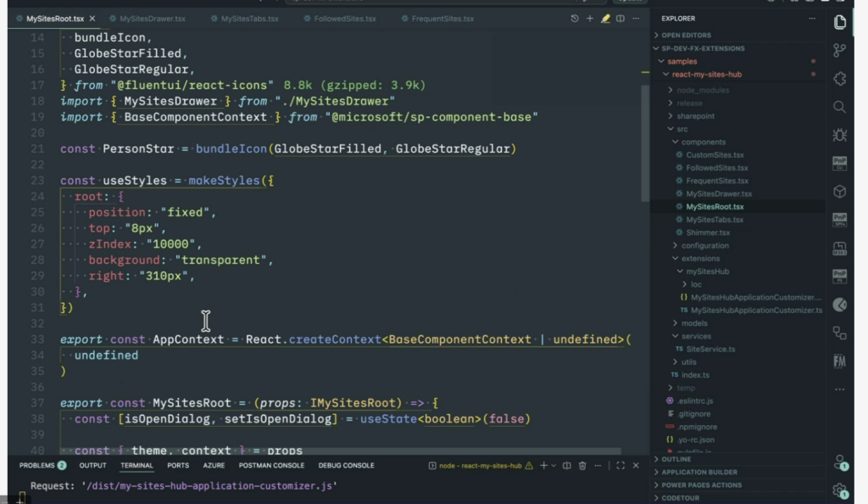Create a new terminal with plus icon
Screen dimensions: 868x504
[543, 466]
